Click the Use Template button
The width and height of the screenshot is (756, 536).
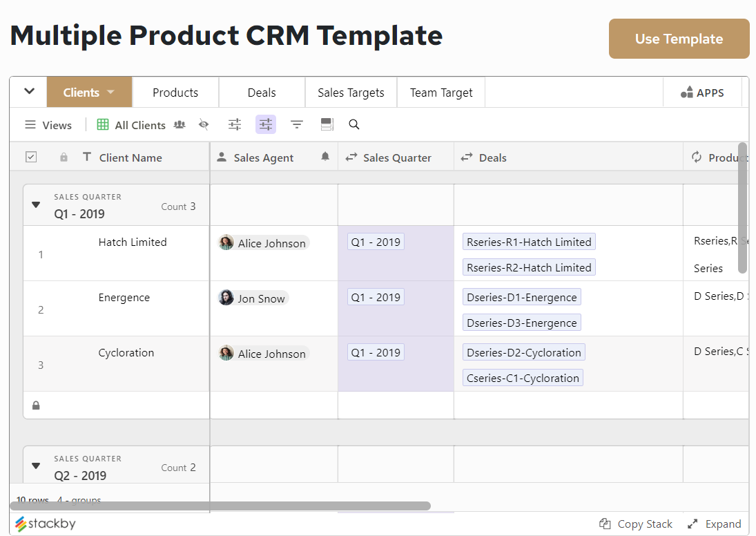point(678,39)
